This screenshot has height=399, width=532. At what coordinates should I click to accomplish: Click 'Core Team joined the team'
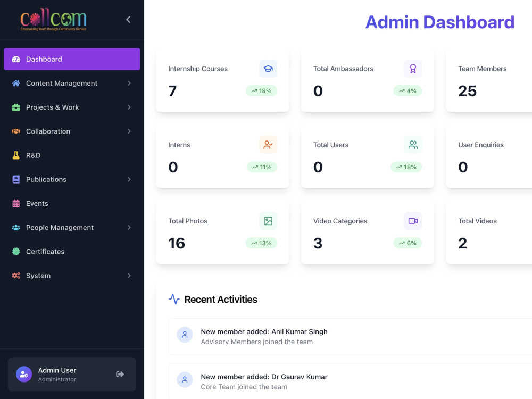pos(244,387)
